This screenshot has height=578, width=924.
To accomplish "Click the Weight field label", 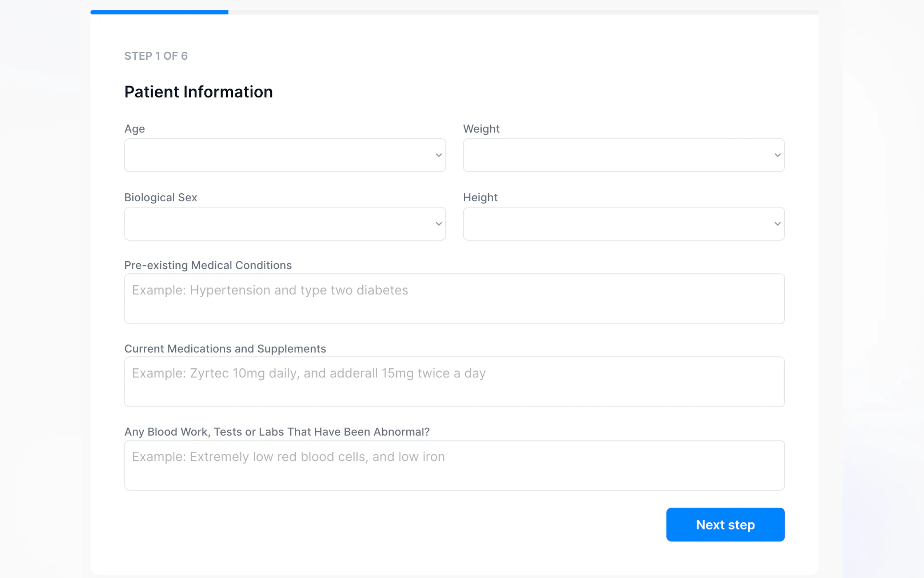I will (x=481, y=129).
